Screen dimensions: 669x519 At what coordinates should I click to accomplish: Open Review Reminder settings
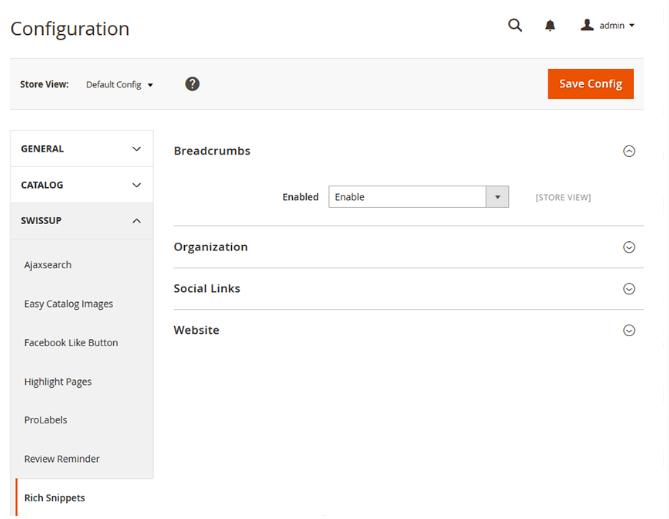coord(62,459)
